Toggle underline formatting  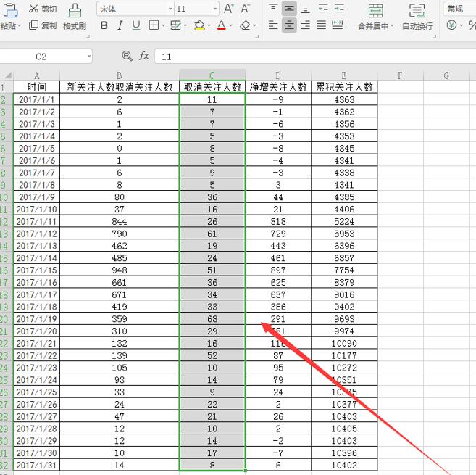coord(136,25)
